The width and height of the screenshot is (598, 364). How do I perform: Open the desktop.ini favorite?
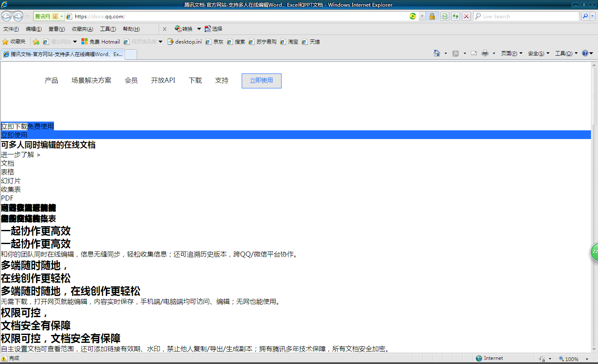tap(184, 42)
